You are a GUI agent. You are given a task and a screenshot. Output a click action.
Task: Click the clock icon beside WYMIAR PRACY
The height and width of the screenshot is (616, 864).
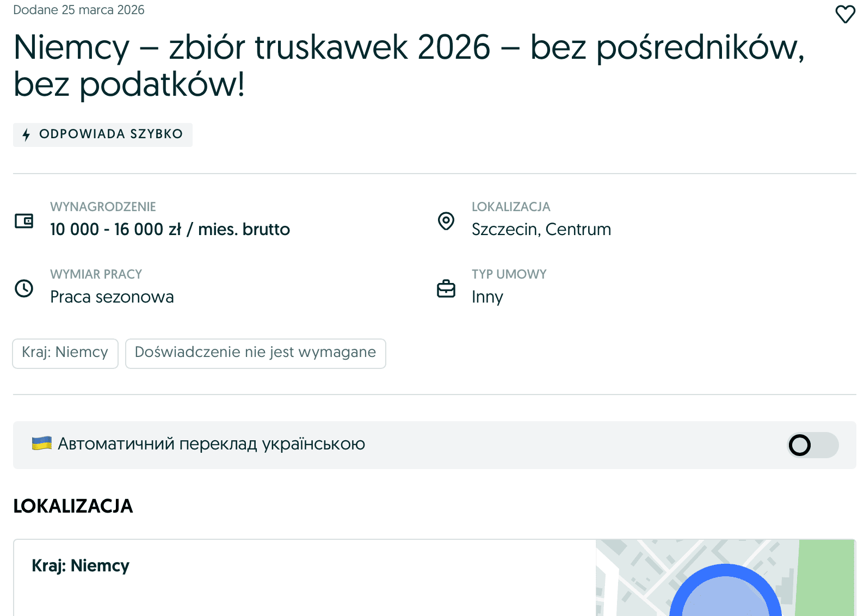(x=23, y=288)
